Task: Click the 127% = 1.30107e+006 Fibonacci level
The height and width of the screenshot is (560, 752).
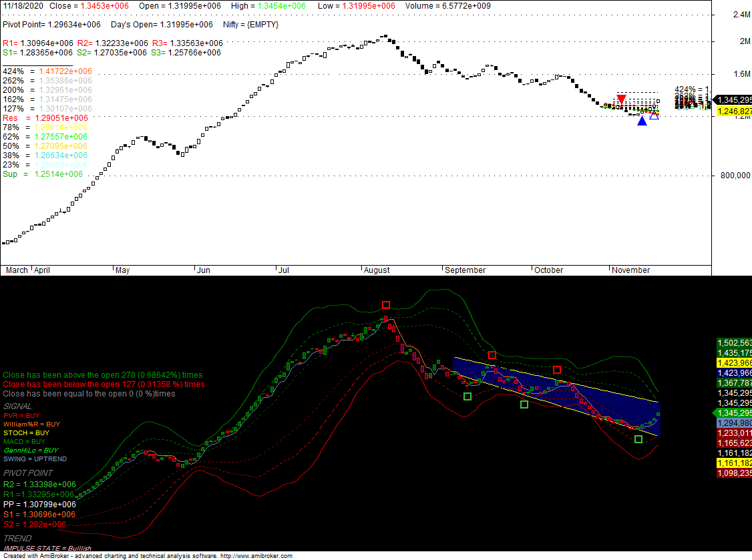Action: coord(47,109)
